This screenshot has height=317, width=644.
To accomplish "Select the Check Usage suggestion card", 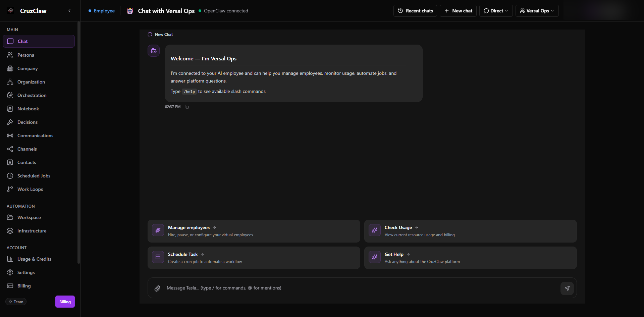I will click(470, 231).
